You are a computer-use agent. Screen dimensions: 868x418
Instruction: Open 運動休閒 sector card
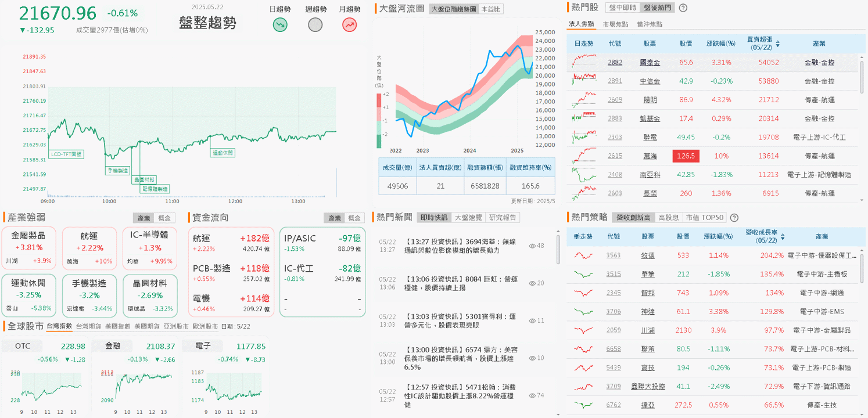click(29, 296)
